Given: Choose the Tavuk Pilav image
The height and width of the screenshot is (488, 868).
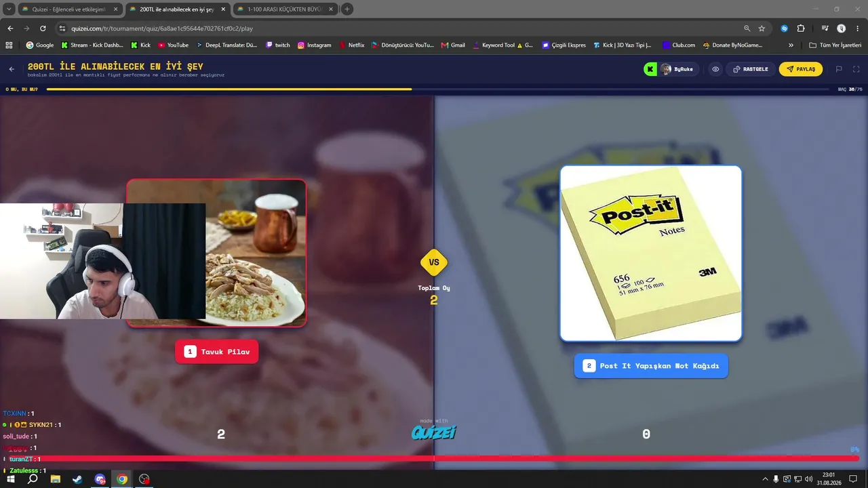Looking at the screenshot, I should click(x=216, y=253).
